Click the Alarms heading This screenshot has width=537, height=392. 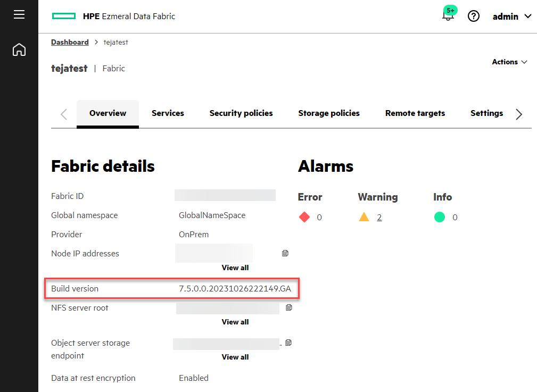[x=325, y=166]
